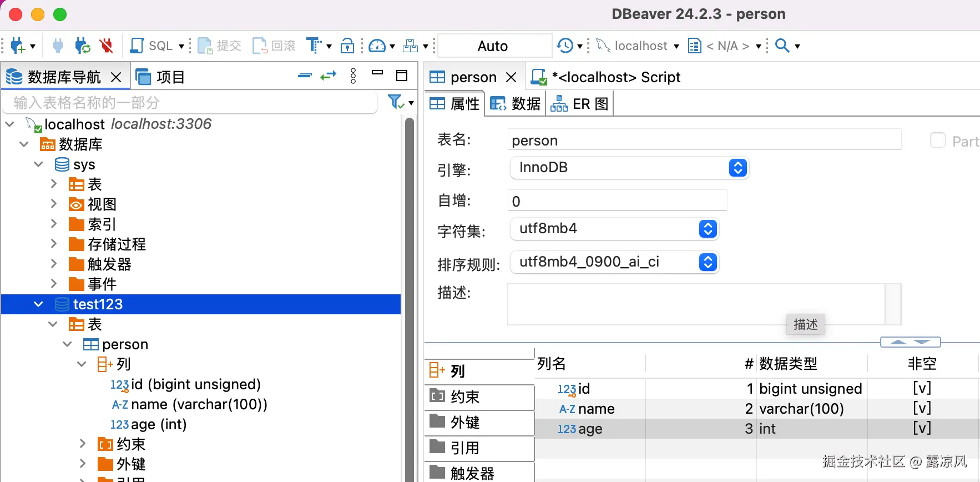Viewport: 980px width, 482px height.
Task: Expand the 存储过程 folder
Action: [54, 244]
